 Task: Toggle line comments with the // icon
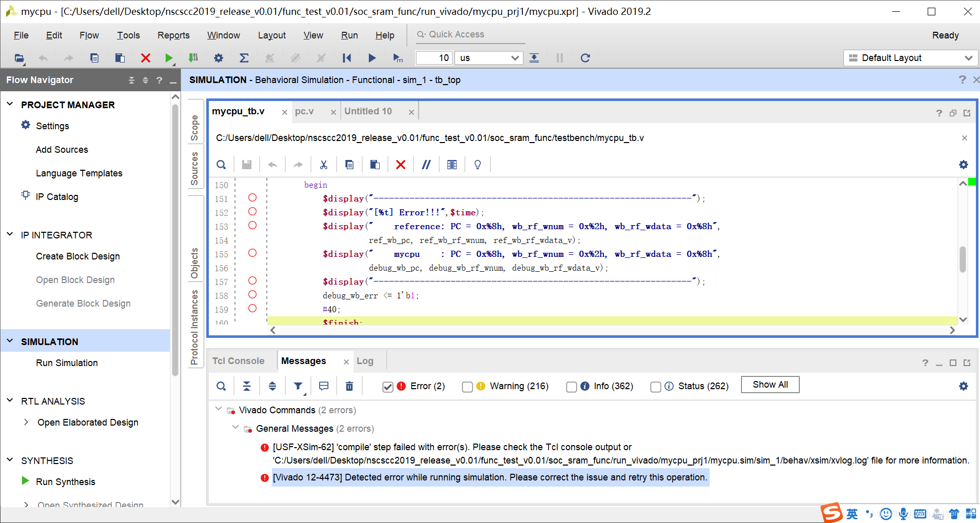tap(426, 165)
